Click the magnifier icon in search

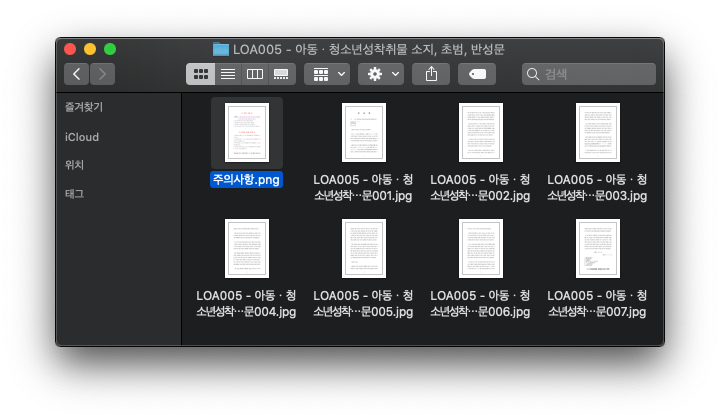point(533,74)
